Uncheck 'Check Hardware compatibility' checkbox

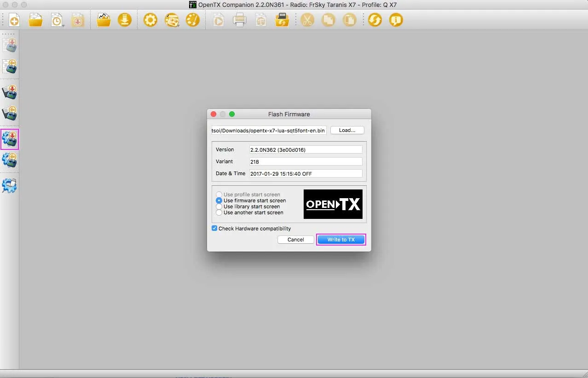point(214,229)
